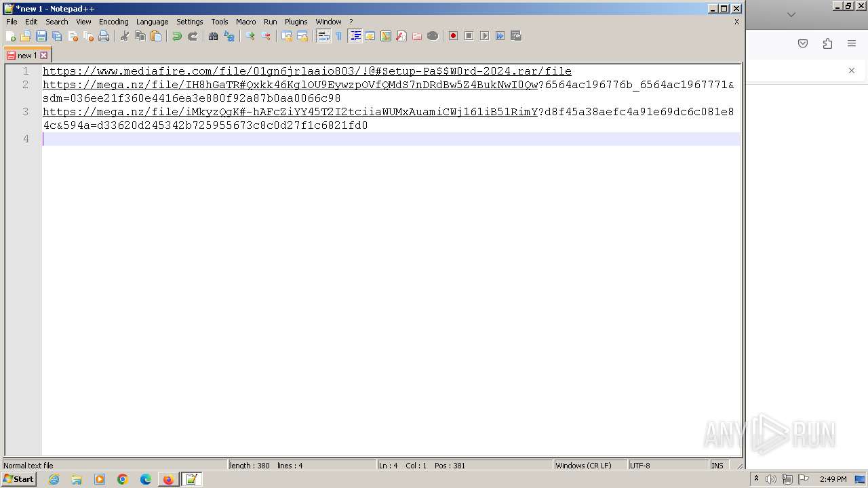Switch to Firefox in the taskbar
The height and width of the screenshot is (488, 868).
(168, 479)
